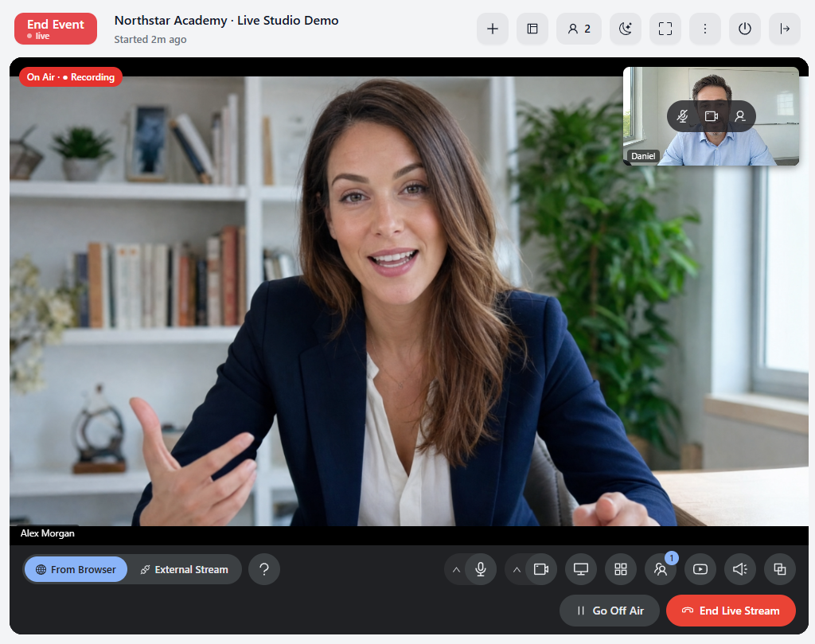Screen dimensions: 815x644
Task: Switch to the External Stream tab
Action: (184, 570)
